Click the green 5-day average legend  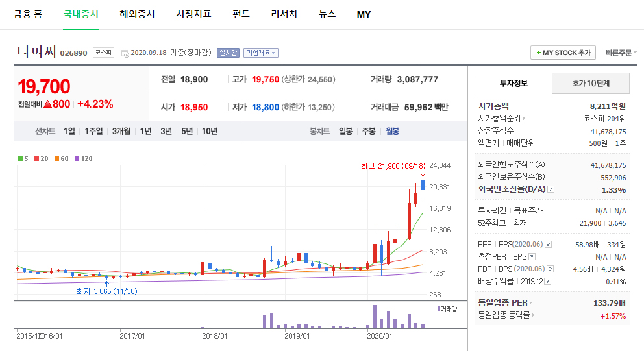pyautogui.click(x=23, y=158)
